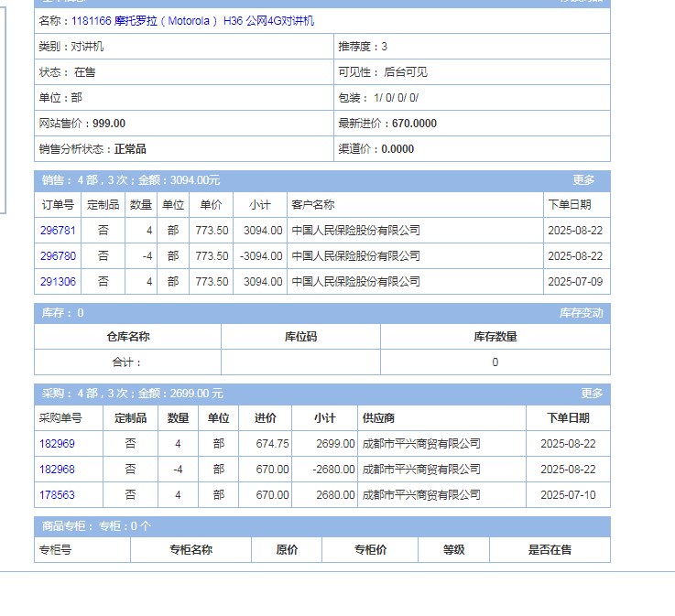The image size is (675, 616).
Task: Click date 2025-07-09 in order 291306 row
Action: pos(575,282)
